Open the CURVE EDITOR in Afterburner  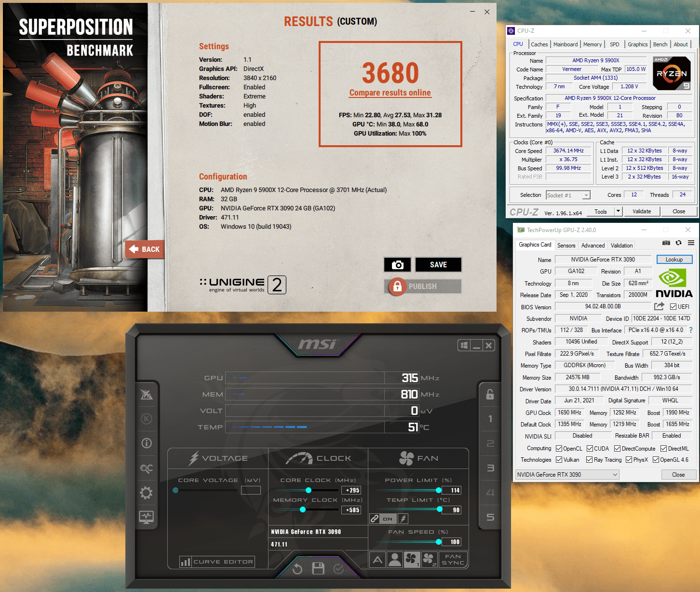(216, 562)
